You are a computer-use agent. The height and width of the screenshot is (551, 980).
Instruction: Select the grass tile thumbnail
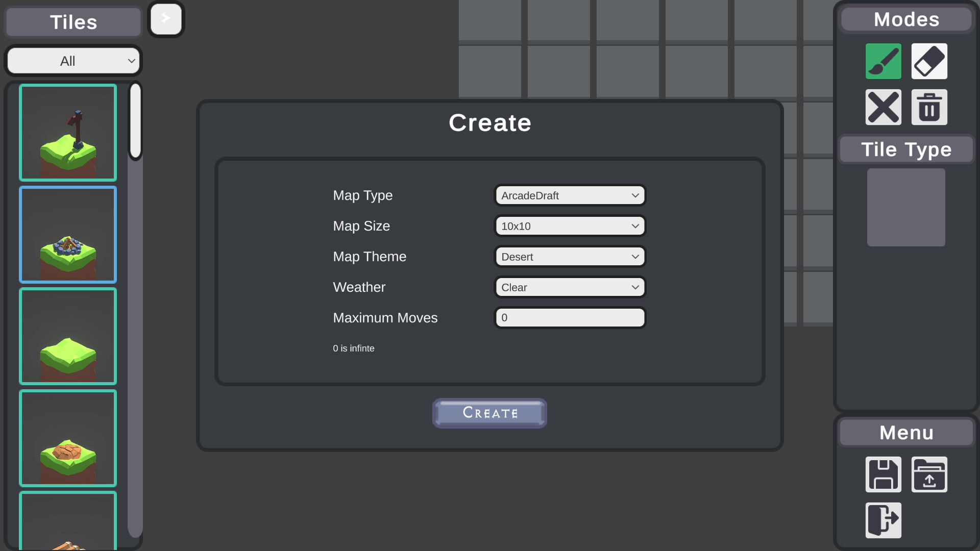pos(67,336)
